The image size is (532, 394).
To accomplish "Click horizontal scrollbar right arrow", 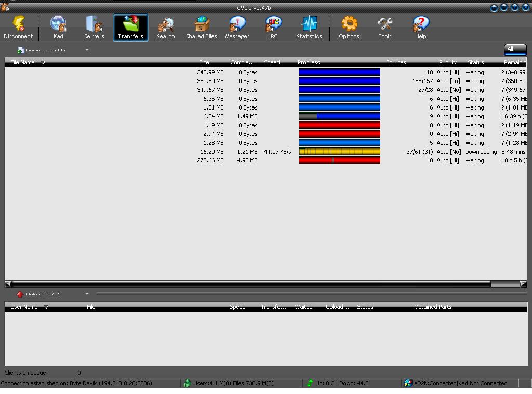I will [523, 283].
